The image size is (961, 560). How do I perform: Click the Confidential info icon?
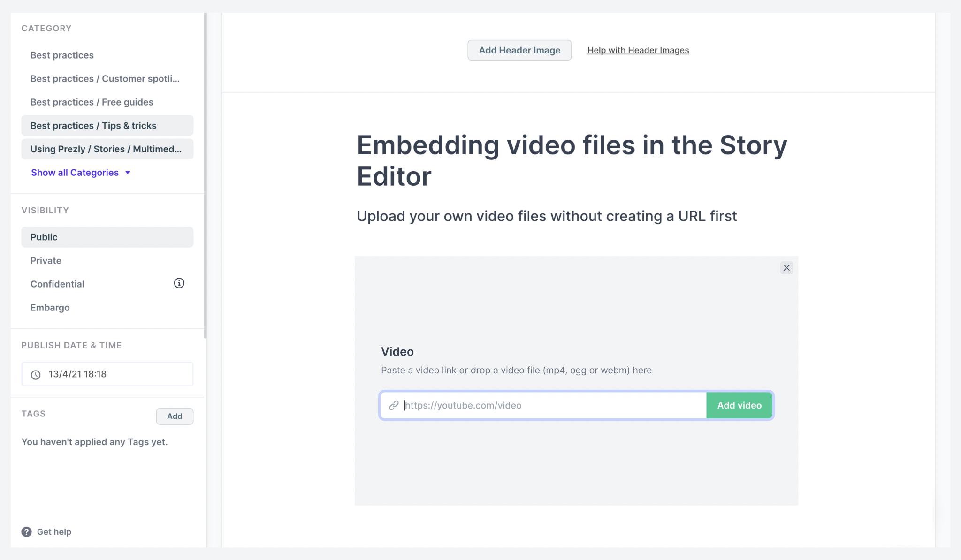[x=179, y=283]
